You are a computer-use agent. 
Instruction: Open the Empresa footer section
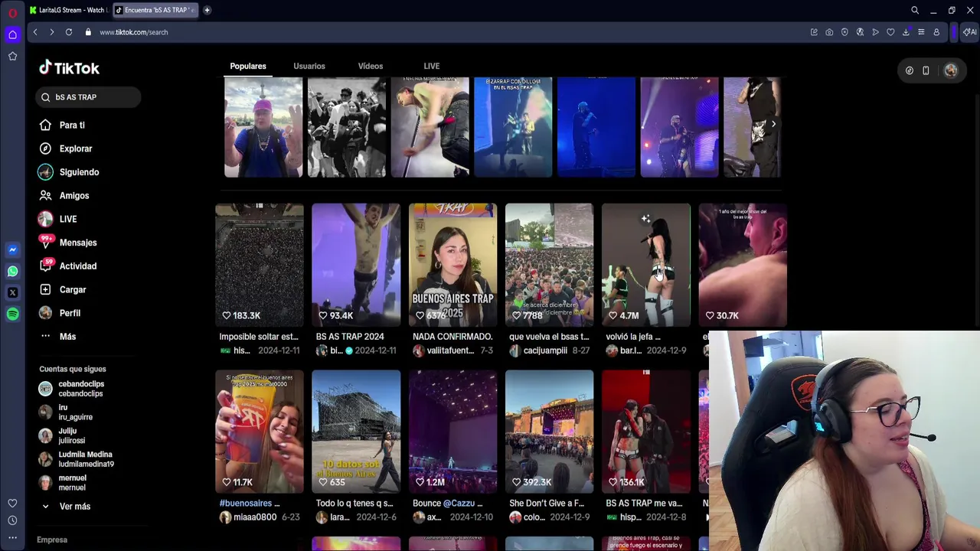[x=52, y=540]
